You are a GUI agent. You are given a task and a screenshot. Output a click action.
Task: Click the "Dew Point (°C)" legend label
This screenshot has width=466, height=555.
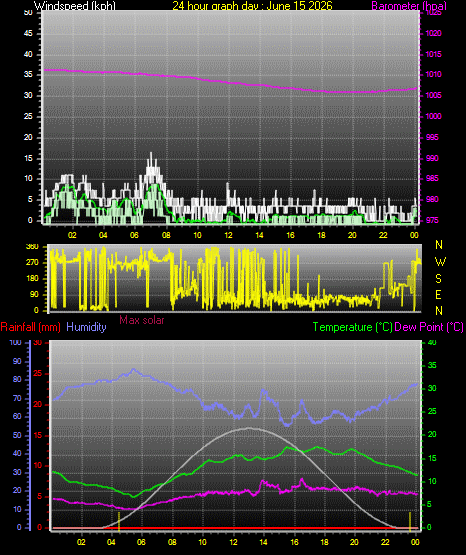429,327
